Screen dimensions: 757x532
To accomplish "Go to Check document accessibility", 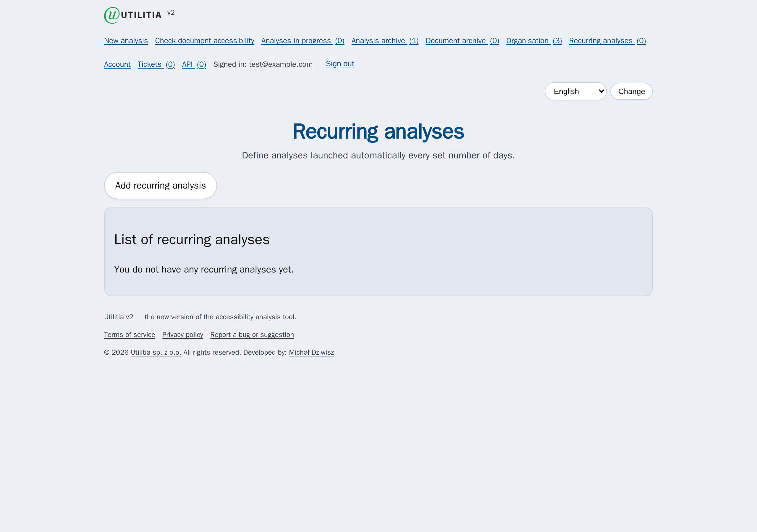I will coord(204,40).
